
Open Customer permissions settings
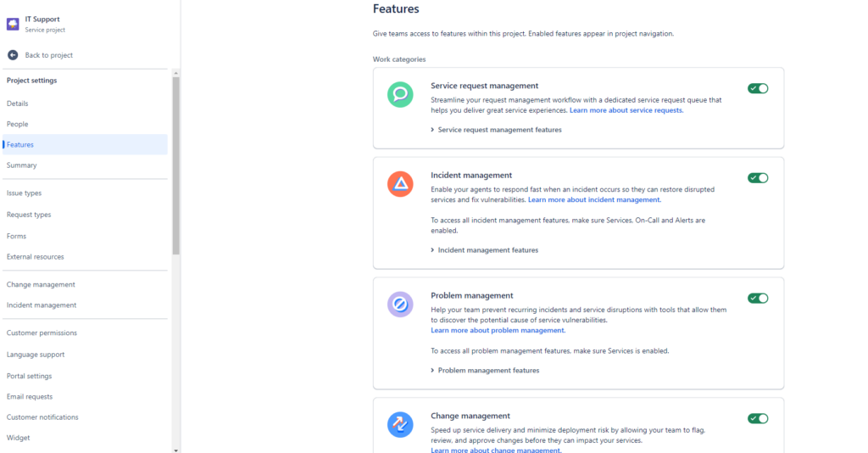(x=42, y=333)
